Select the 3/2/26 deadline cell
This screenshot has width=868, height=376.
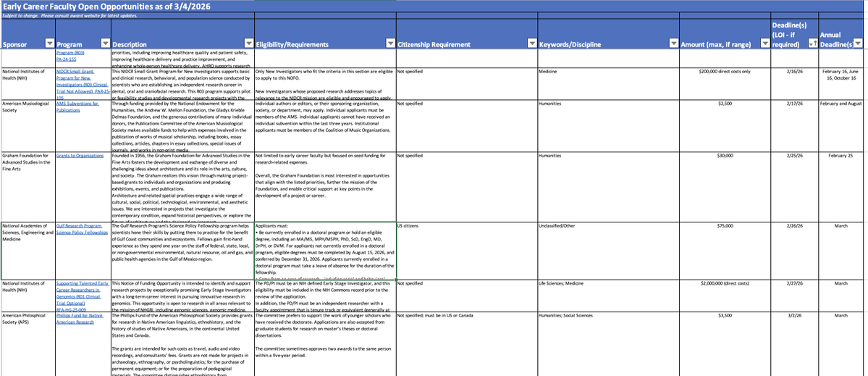point(794,343)
